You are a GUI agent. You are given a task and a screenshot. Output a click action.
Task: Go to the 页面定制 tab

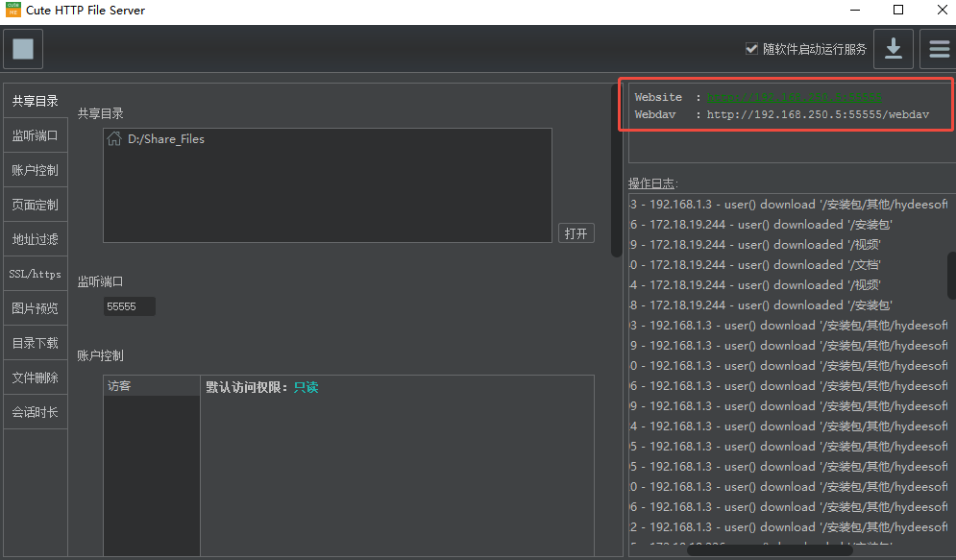pyautogui.click(x=35, y=205)
